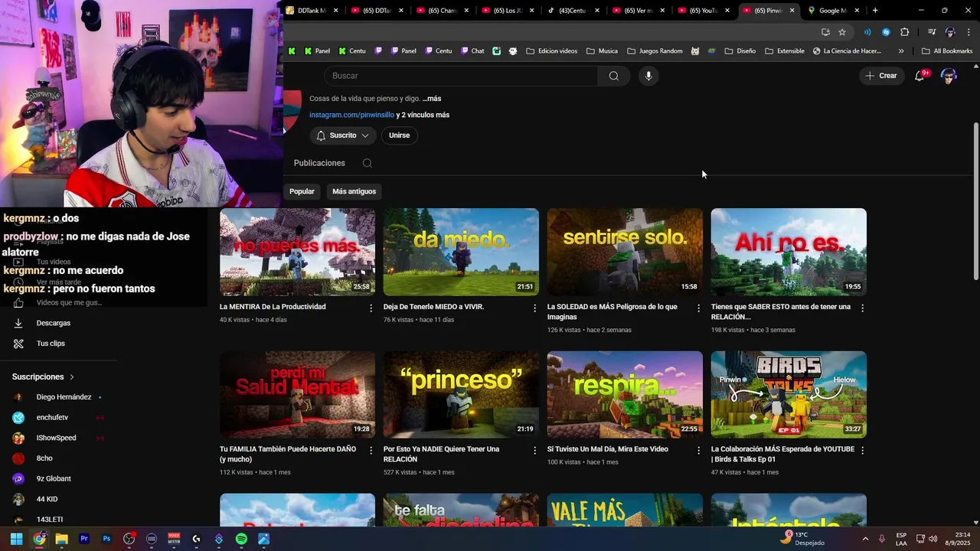Open Musica bookmark folder
980x551 pixels.
coord(602,51)
